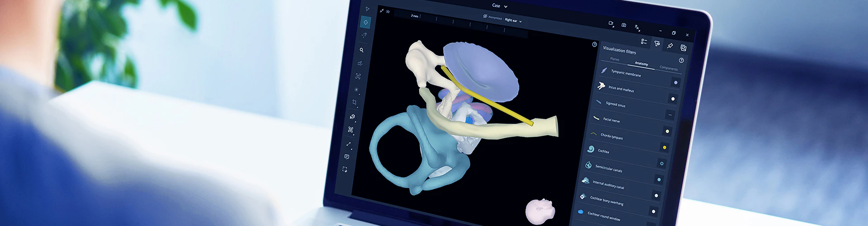This screenshot has width=868, height=226.
Task: Click the Facial nerve label
Action: point(611,120)
